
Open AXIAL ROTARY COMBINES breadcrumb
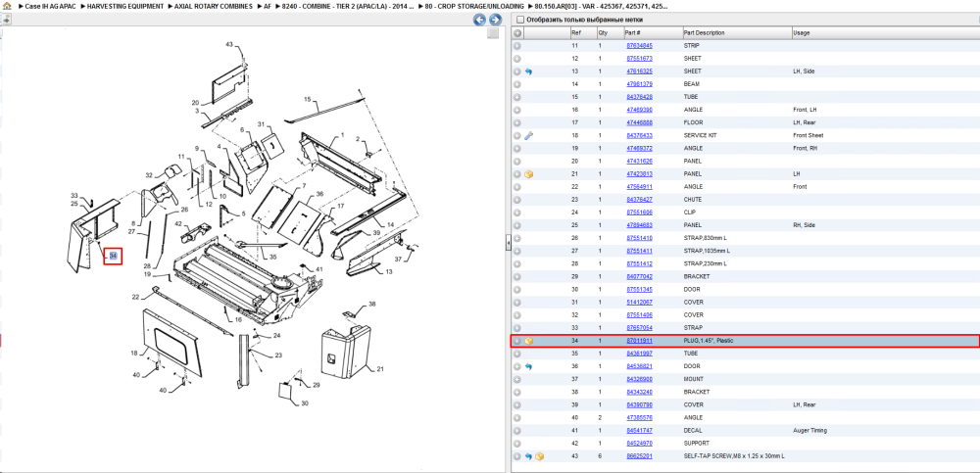pos(213,6)
